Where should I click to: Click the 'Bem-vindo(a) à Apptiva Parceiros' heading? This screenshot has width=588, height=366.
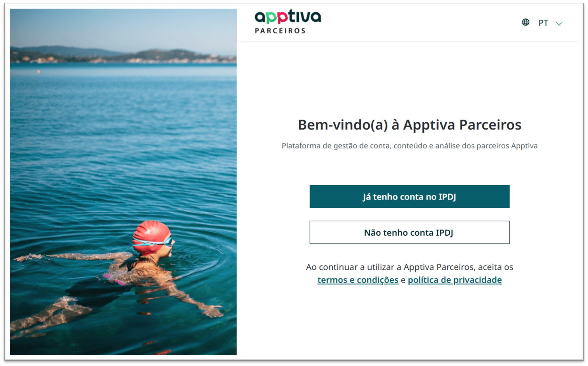click(x=409, y=125)
